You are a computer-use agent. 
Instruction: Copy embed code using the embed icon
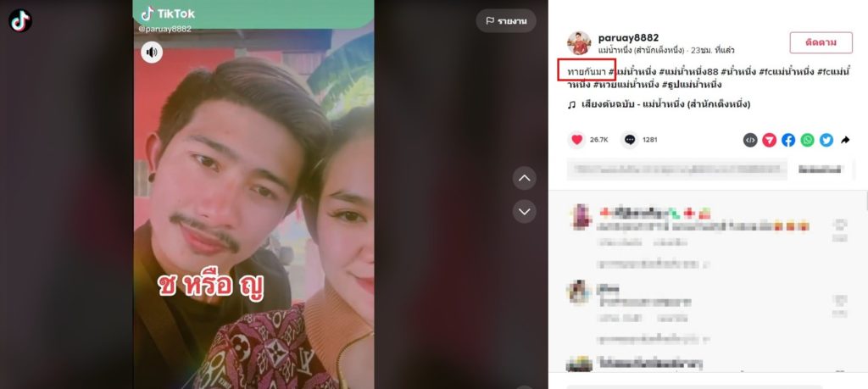pos(750,140)
